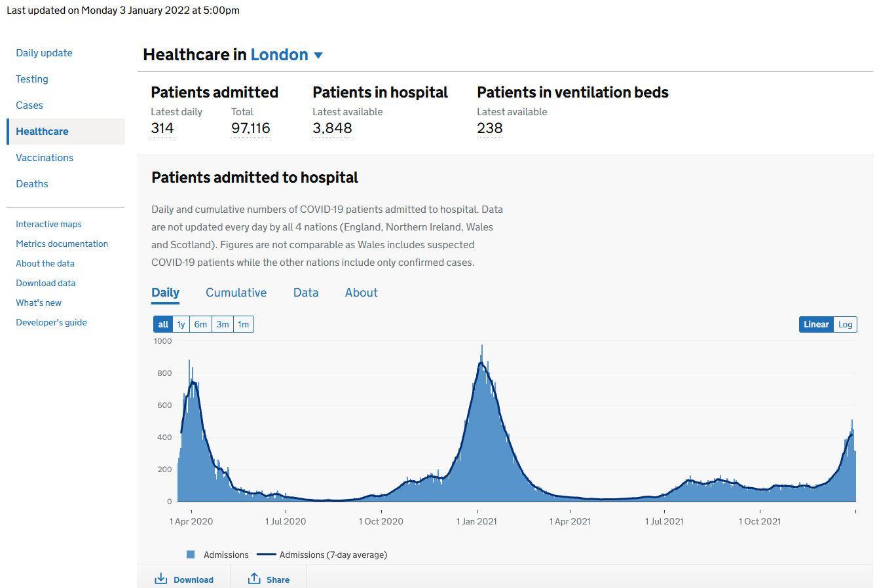877x588 pixels.
Task: Switch chart scale to Linear
Action: (815, 324)
